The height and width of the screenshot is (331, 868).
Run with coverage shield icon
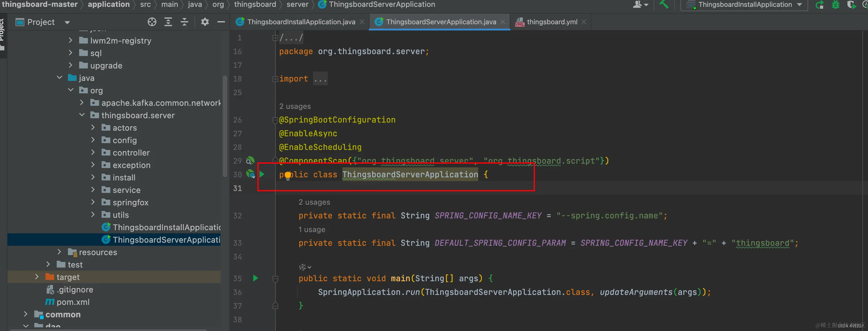[851, 5]
